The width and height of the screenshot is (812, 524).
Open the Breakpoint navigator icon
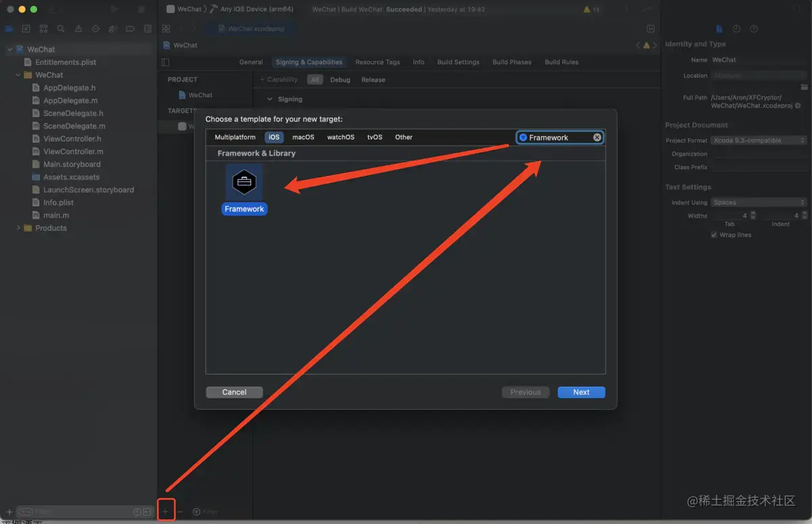(131, 29)
